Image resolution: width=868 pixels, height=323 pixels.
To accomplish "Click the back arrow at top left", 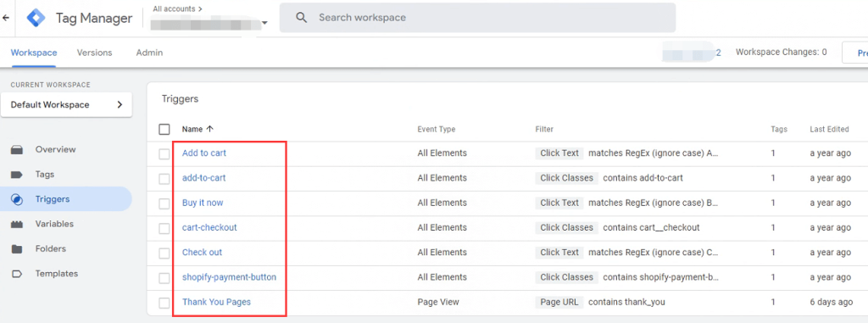I will (x=6, y=18).
